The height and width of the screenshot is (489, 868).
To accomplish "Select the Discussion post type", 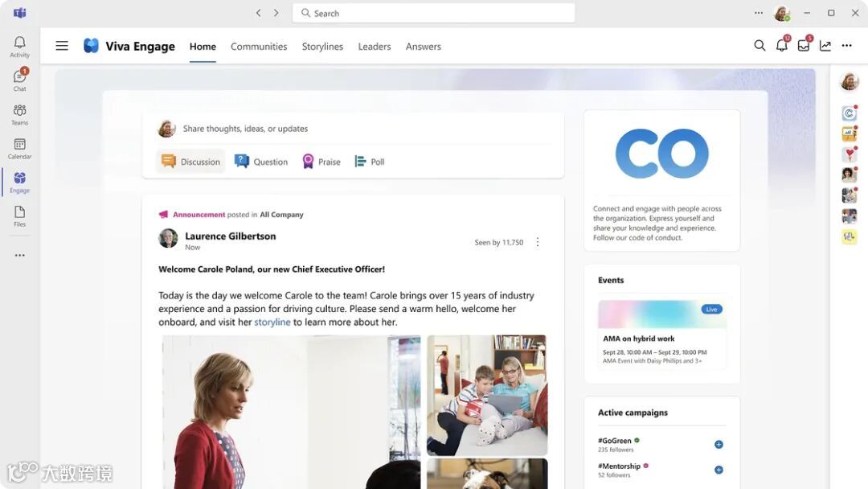I will tap(191, 161).
